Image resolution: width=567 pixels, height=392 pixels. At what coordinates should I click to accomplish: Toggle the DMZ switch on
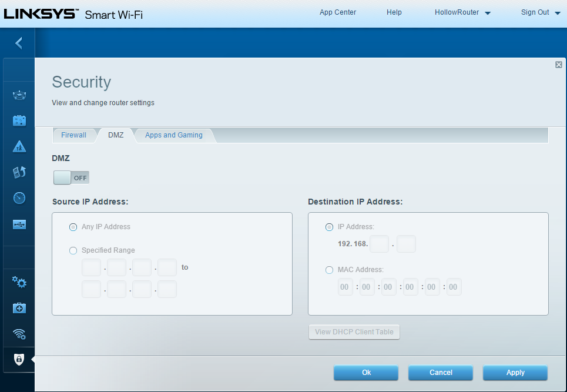(71, 177)
